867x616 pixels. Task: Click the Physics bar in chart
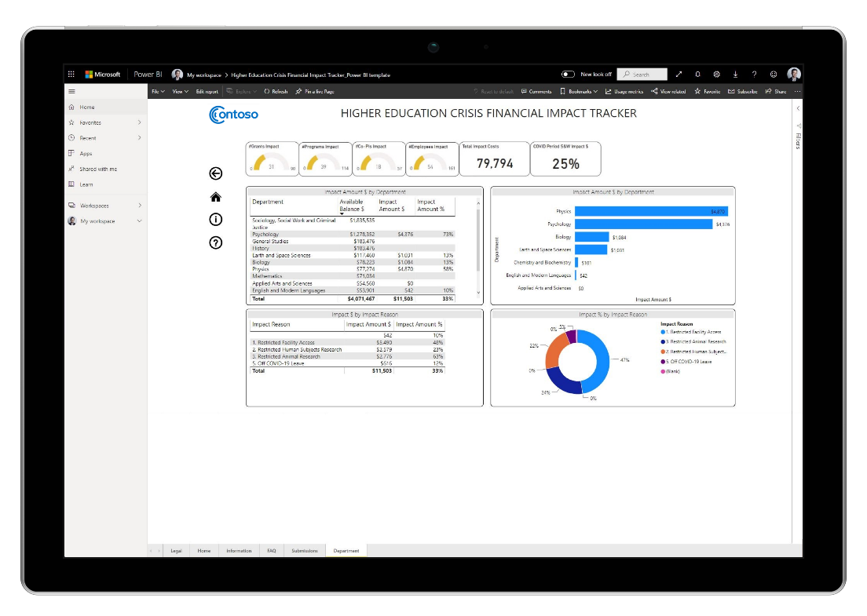coord(650,211)
